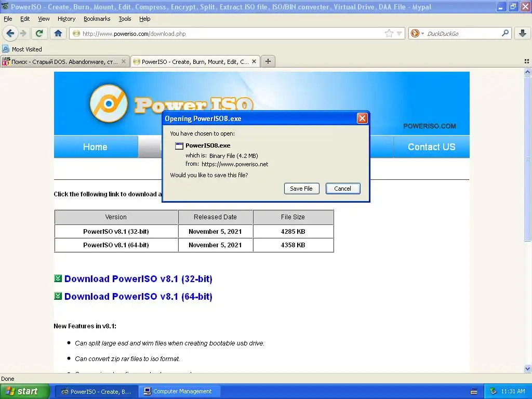Click Cancel in the download dialog
Image resolution: width=532 pixels, height=399 pixels.
pos(343,189)
